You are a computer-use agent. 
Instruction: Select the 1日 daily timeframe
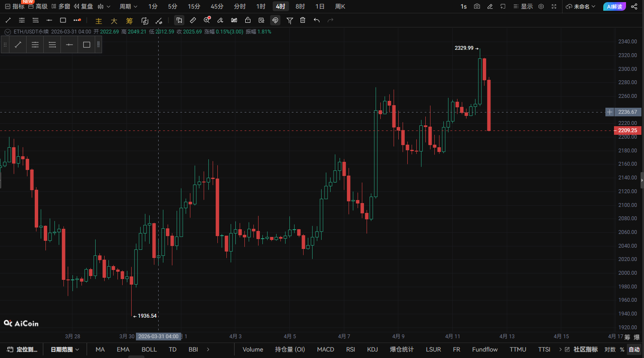pyautogui.click(x=320, y=6)
